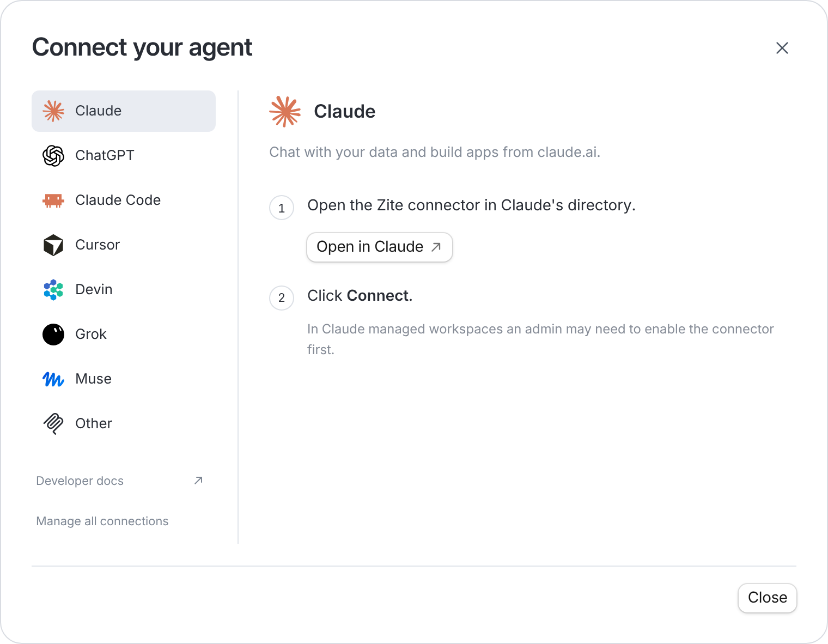Click the Claude Code pixel icon
Image resolution: width=828 pixels, height=644 pixels.
tap(53, 201)
